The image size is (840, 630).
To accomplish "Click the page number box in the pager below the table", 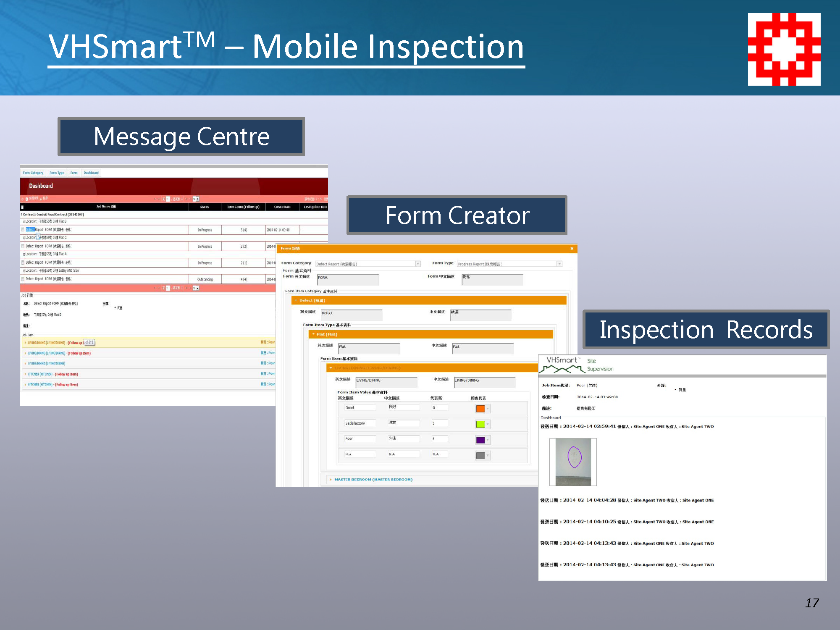I will click(x=168, y=288).
